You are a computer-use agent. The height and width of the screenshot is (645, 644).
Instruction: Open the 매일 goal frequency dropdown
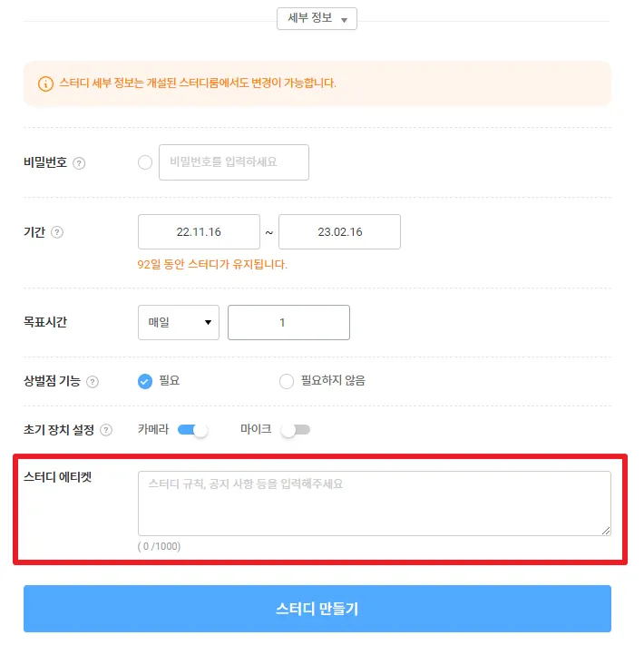179,322
